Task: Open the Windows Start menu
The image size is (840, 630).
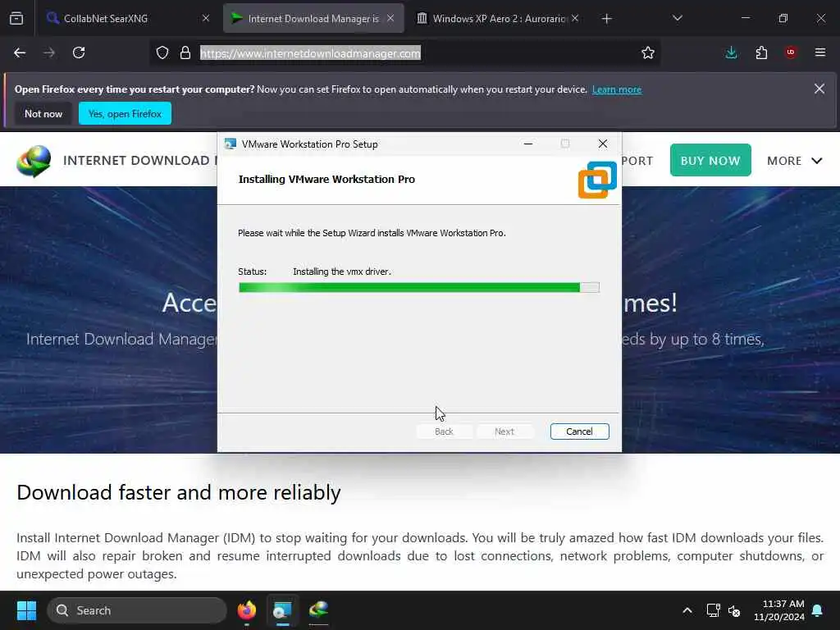Action: 26,610
